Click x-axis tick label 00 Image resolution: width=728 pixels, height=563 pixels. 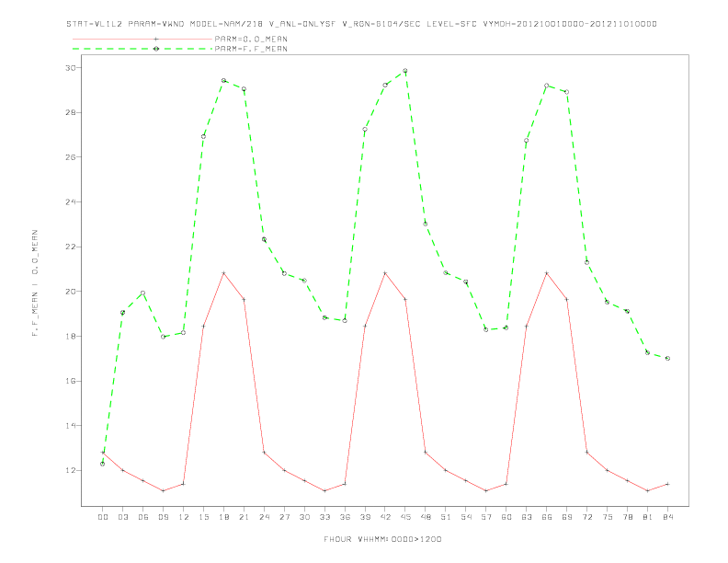click(103, 517)
